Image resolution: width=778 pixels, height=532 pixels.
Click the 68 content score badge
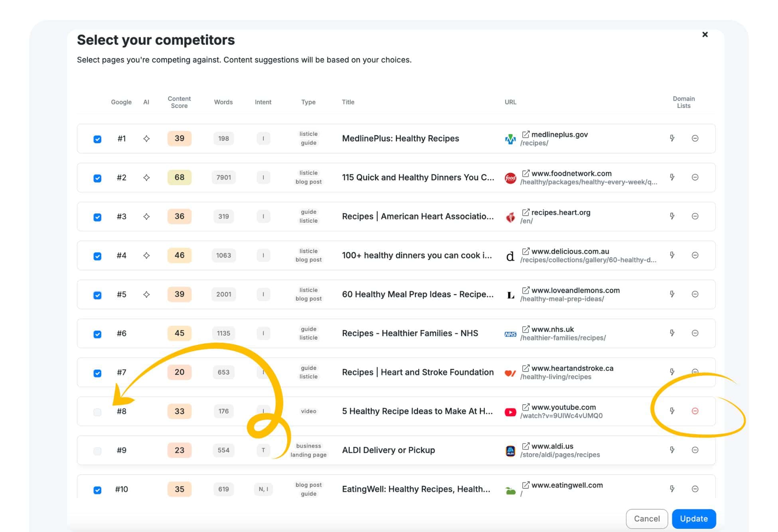179,177
